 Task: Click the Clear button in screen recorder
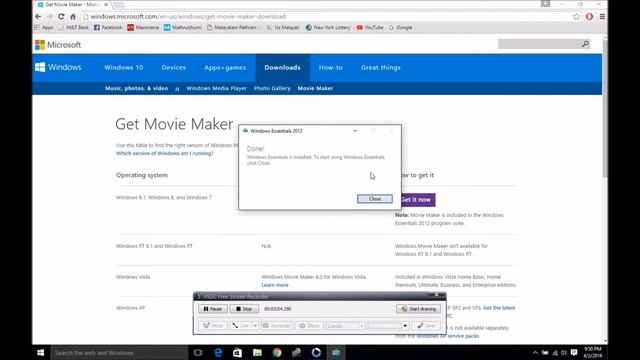pyautogui.click(x=426, y=326)
